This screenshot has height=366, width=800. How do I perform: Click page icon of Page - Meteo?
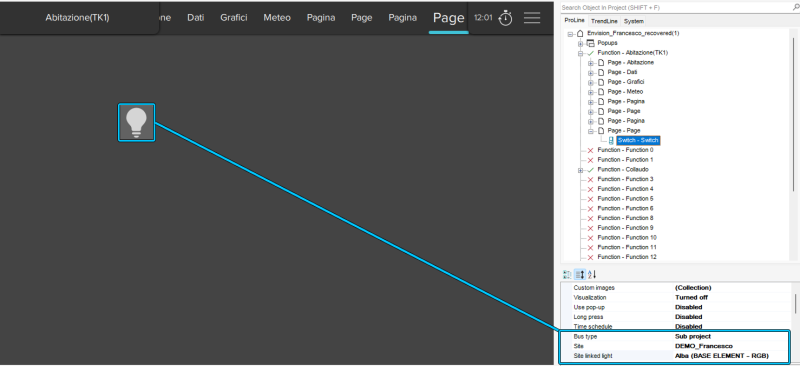coord(601,91)
